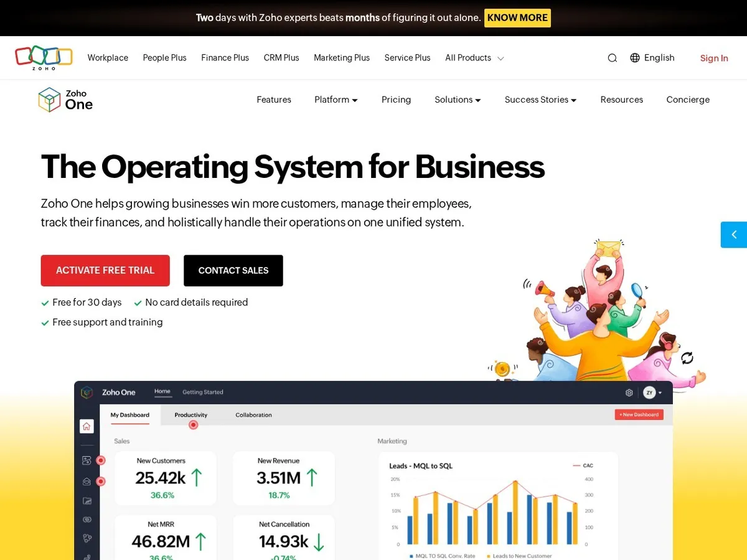Click the Marketing section label
Image resolution: width=747 pixels, height=560 pixels.
392,441
